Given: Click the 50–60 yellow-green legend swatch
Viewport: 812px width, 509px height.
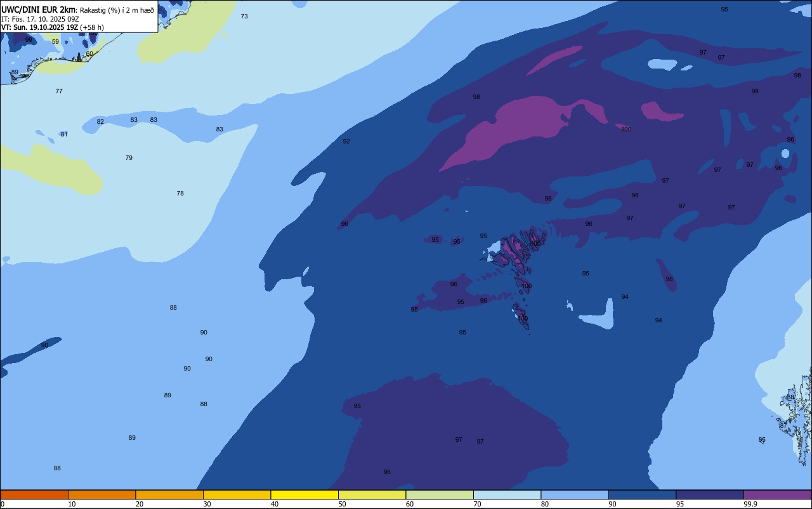Looking at the screenshot, I should pos(372,494).
